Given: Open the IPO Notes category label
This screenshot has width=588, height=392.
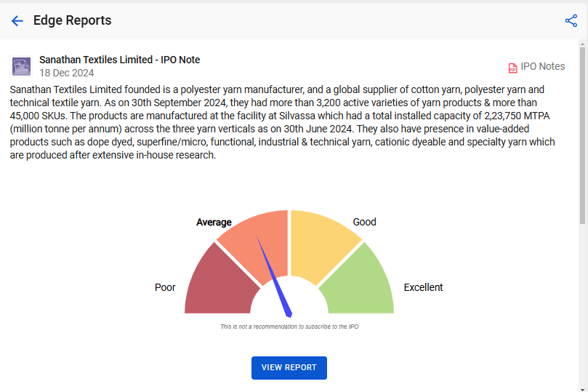Looking at the screenshot, I should click(x=542, y=66).
